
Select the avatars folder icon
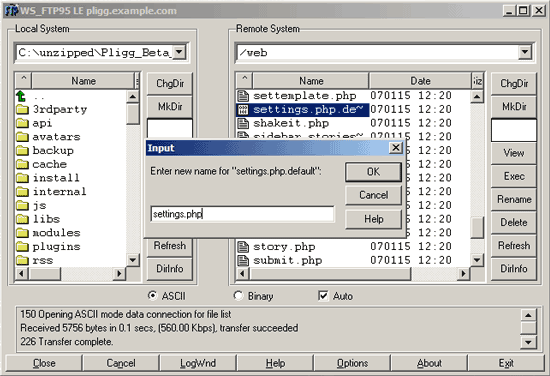click(x=22, y=137)
